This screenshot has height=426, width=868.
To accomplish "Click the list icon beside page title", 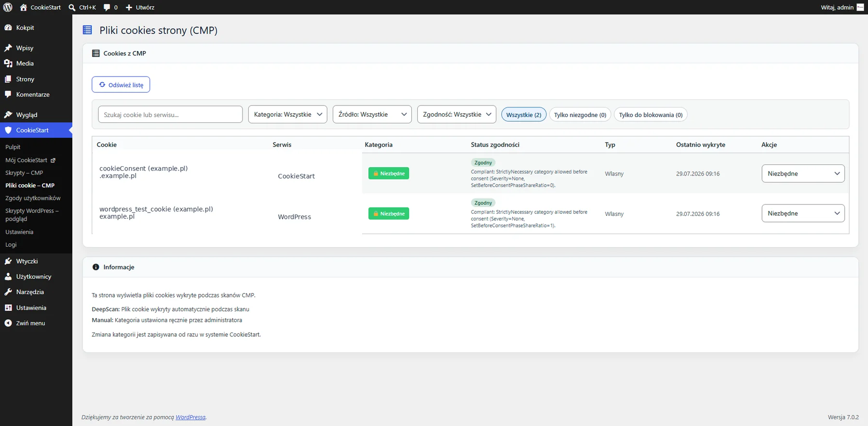I will tap(87, 30).
